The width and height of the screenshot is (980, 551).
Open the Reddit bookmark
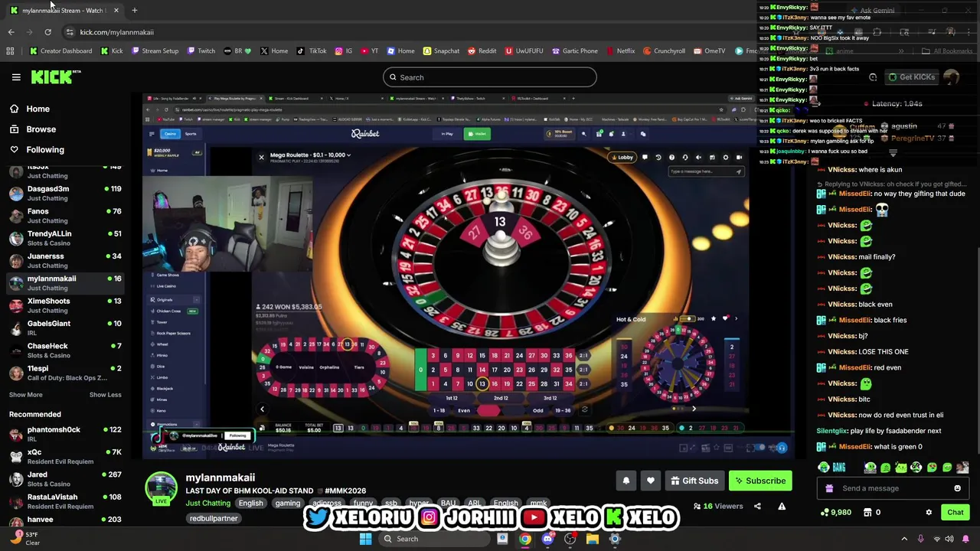(x=482, y=51)
